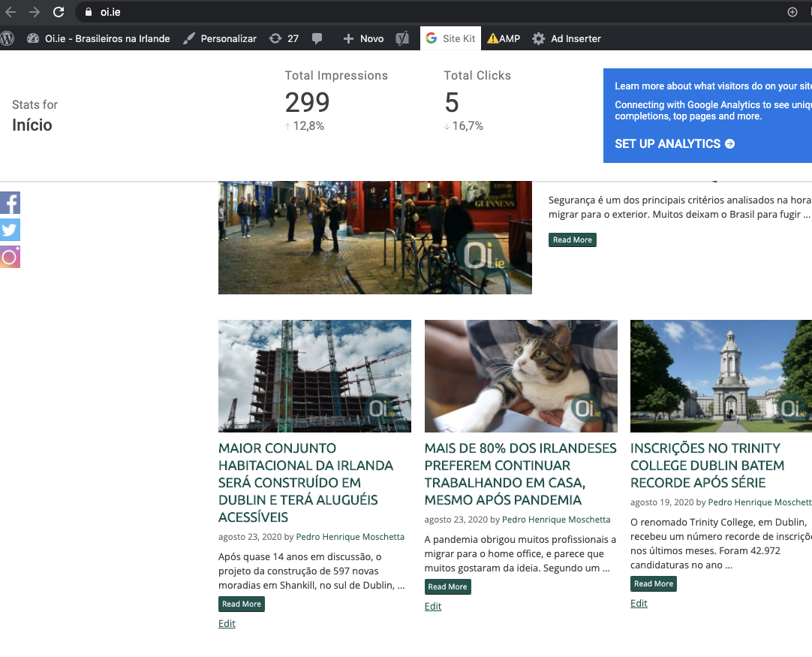Open the AMP warning menu
Screen dimensions: 812x657
504,38
